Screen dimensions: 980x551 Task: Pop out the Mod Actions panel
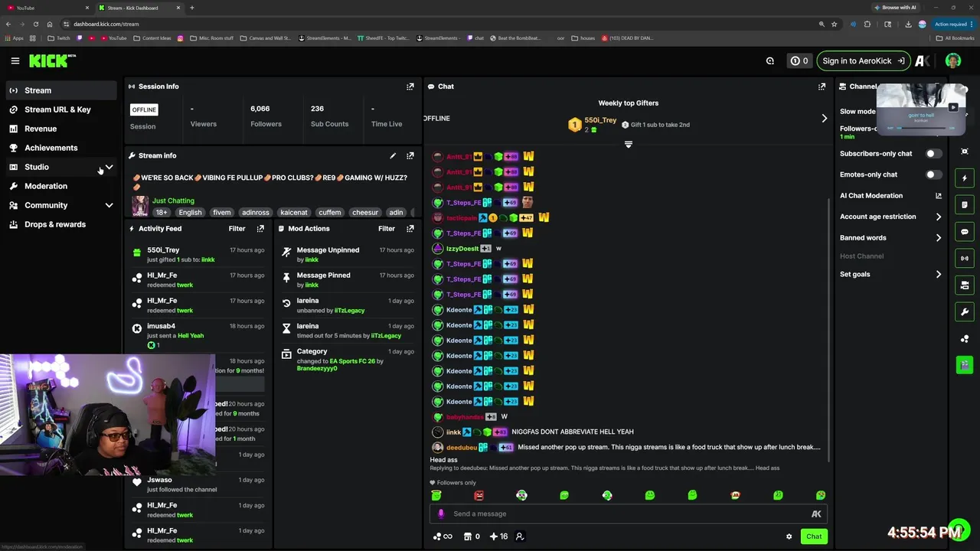tap(410, 228)
